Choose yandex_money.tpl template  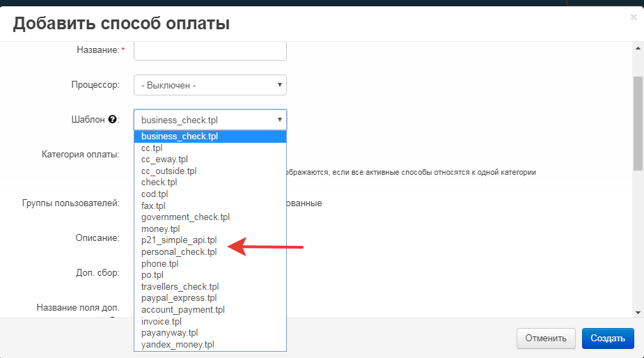click(178, 345)
